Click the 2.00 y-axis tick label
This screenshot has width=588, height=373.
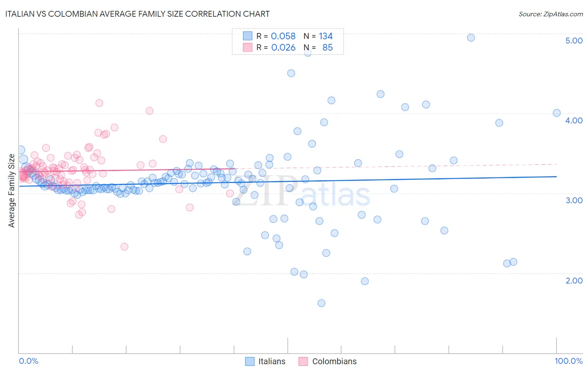coord(574,281)
